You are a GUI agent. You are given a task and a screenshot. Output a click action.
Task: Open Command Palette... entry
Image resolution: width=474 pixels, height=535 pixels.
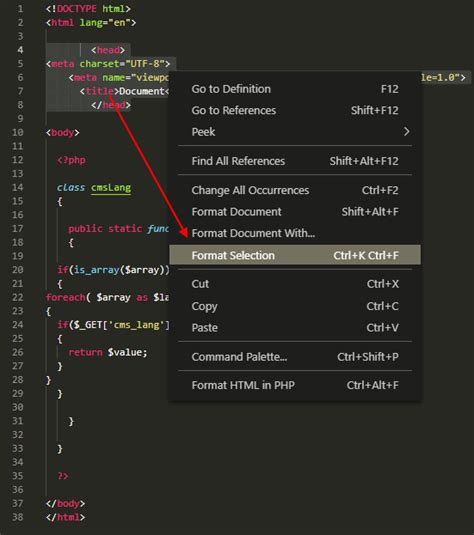coord(295,357)
